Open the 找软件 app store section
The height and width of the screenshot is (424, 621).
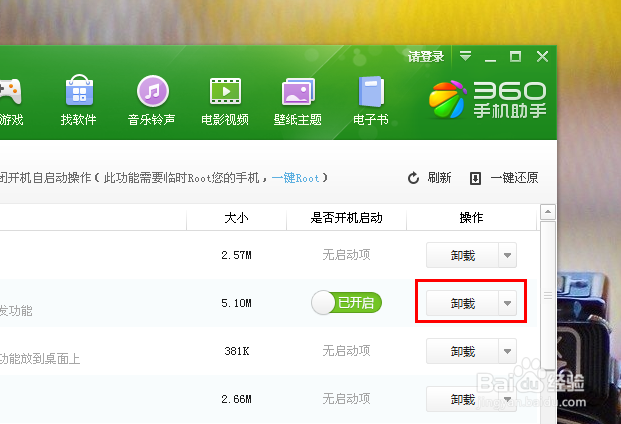79,101
